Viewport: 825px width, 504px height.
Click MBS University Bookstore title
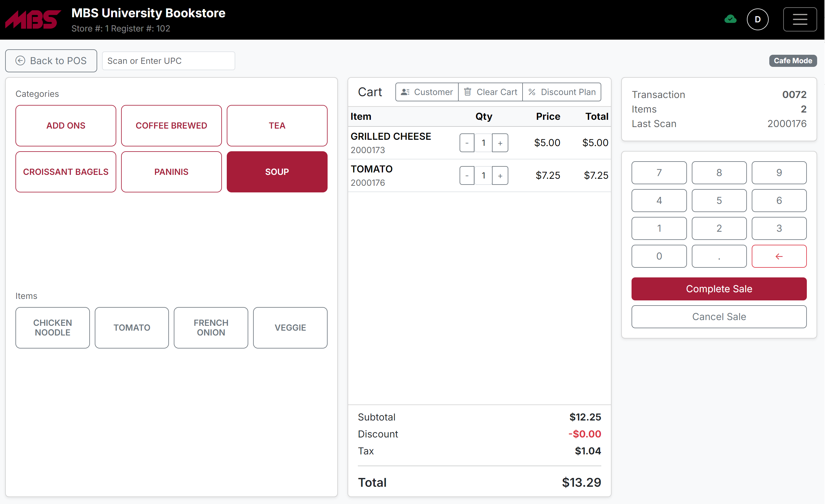[x=148, y=13]
